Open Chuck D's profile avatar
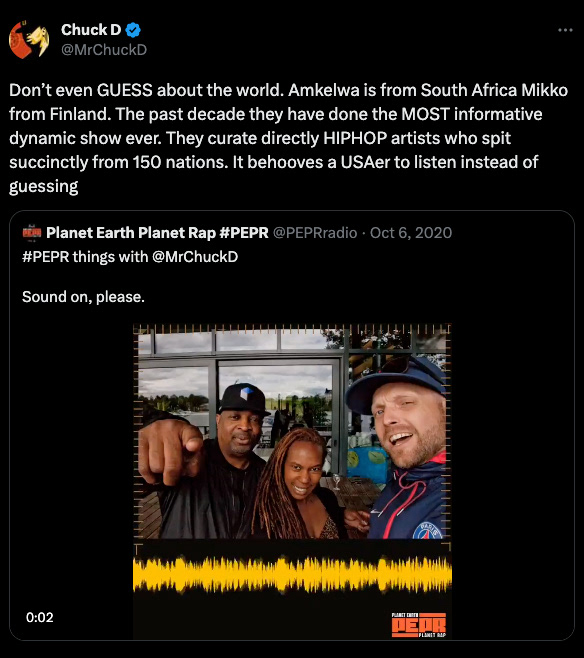 29,40
